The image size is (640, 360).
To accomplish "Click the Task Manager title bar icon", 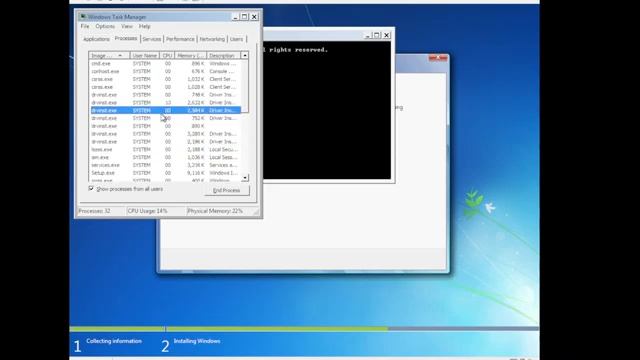I will tap(83, 17).
